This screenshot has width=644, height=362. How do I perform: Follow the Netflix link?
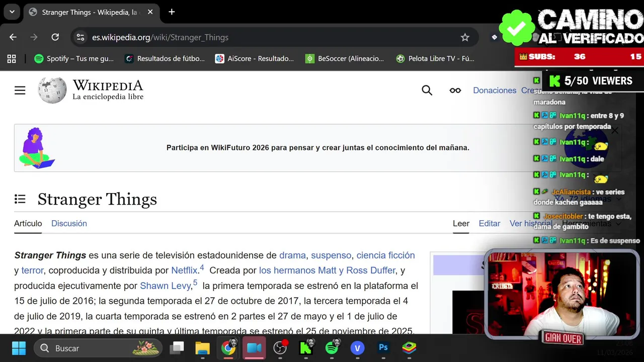(184, 270)
